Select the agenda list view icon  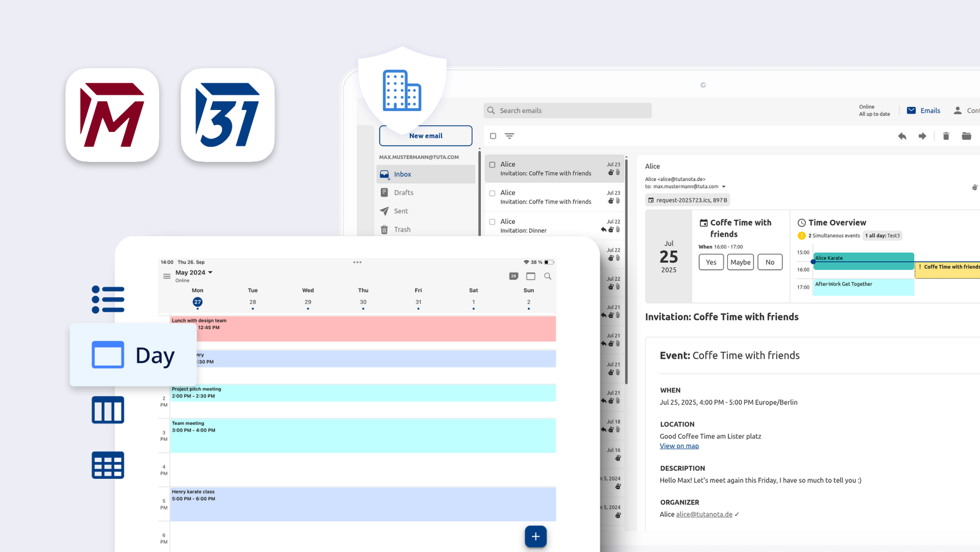108,300
